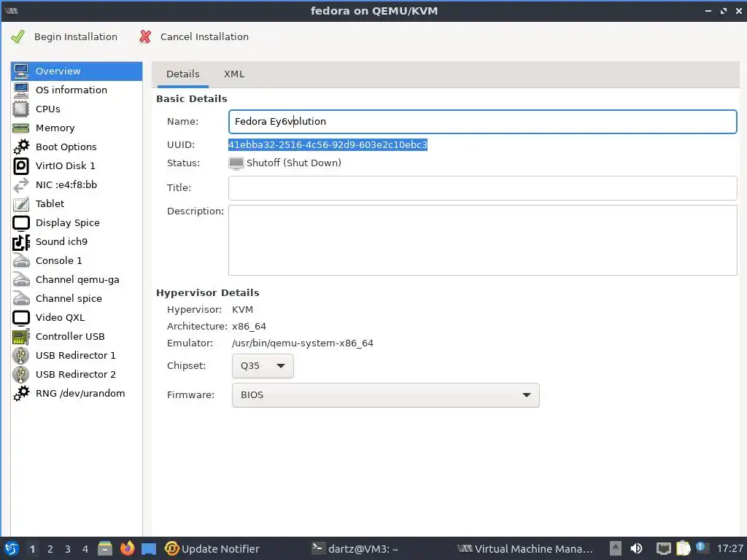This screenshot has height=560, width=747.
Task: Open the clipboard manager tray icon
Action: click(683, 548)
